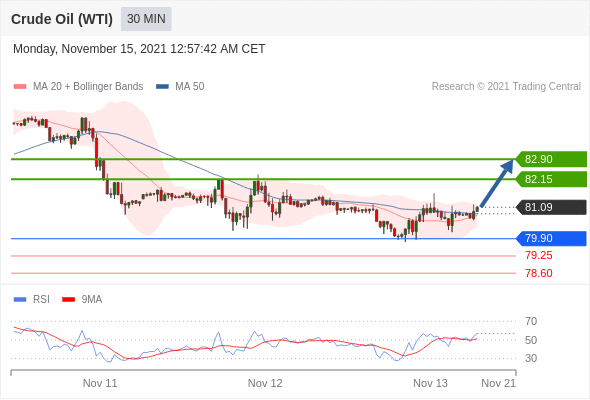590x400 pixels.
Task: Click the 82.90 green resistance price tag
Action: point(551,159)
